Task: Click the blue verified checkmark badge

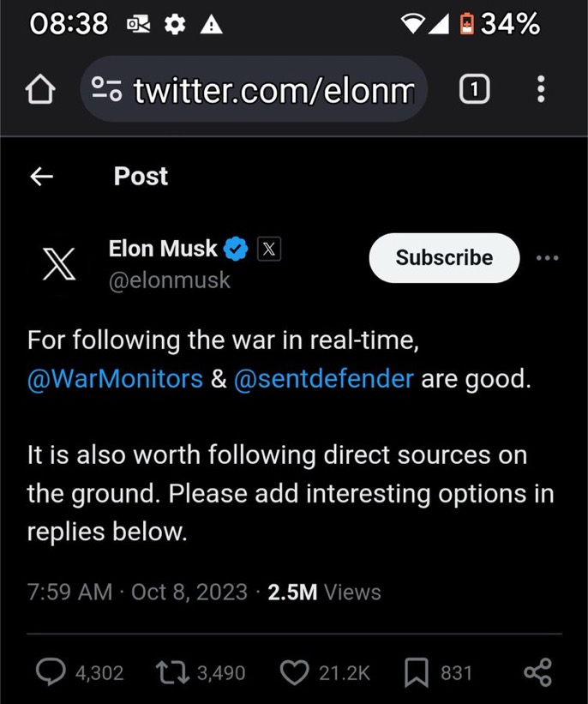Action: tap(236, 250)
